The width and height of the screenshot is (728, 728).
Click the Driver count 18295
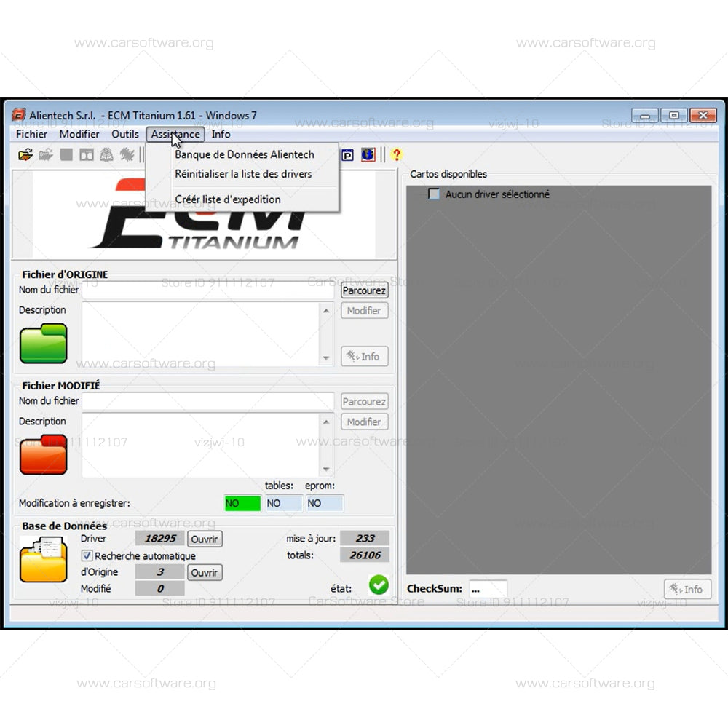click(159, 539)
